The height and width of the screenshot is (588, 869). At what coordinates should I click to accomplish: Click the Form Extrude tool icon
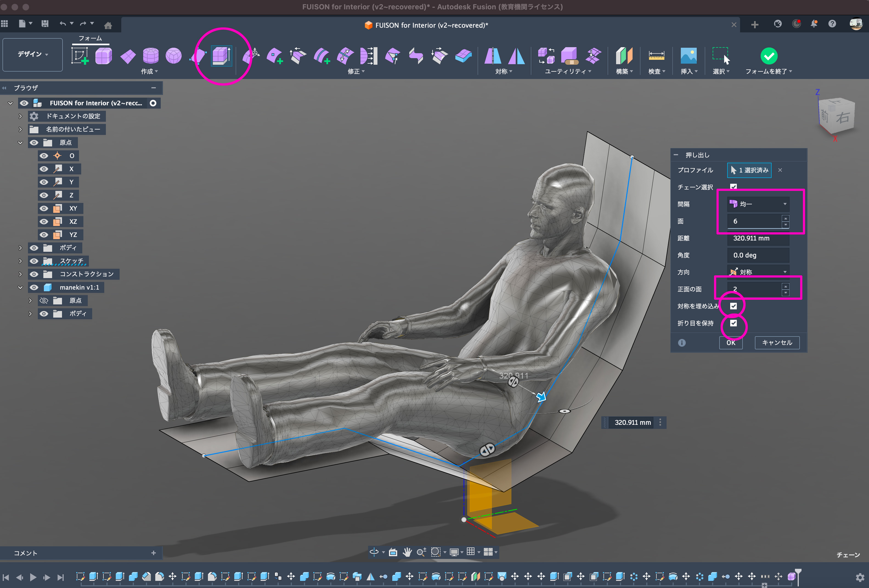click(221, 56)
